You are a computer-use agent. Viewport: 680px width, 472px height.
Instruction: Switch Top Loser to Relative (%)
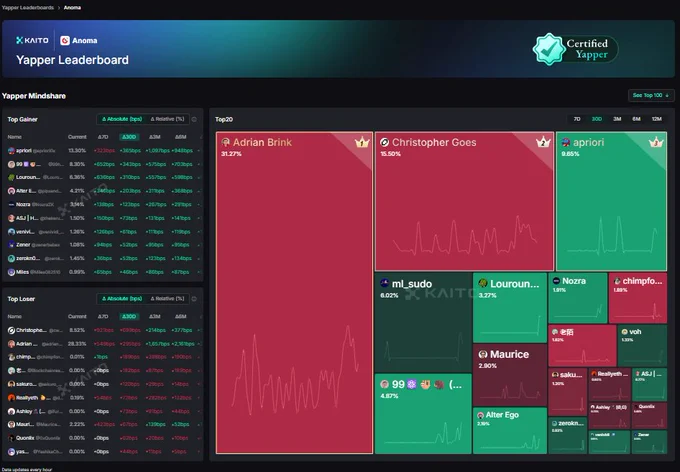coord(167,298)
